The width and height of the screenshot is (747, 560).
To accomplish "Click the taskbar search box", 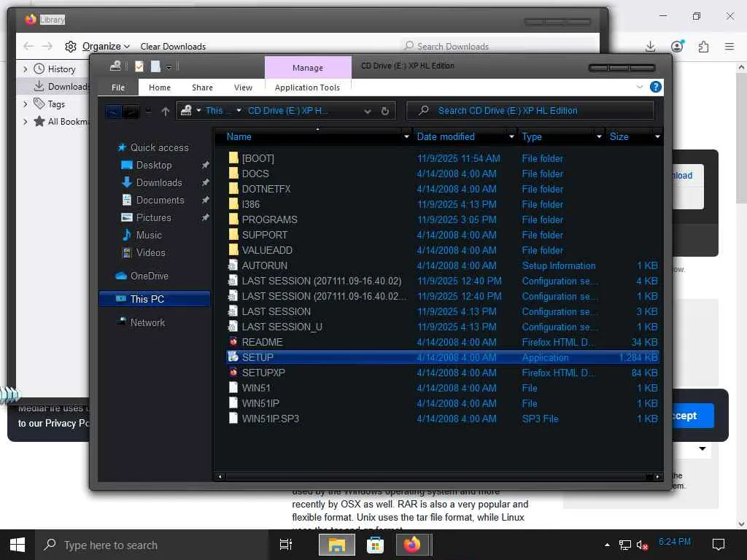I will (x=152, y=545).
